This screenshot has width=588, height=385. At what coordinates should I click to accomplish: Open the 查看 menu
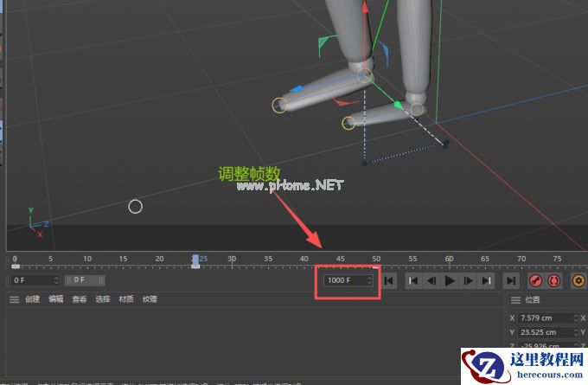click(80, 299)
